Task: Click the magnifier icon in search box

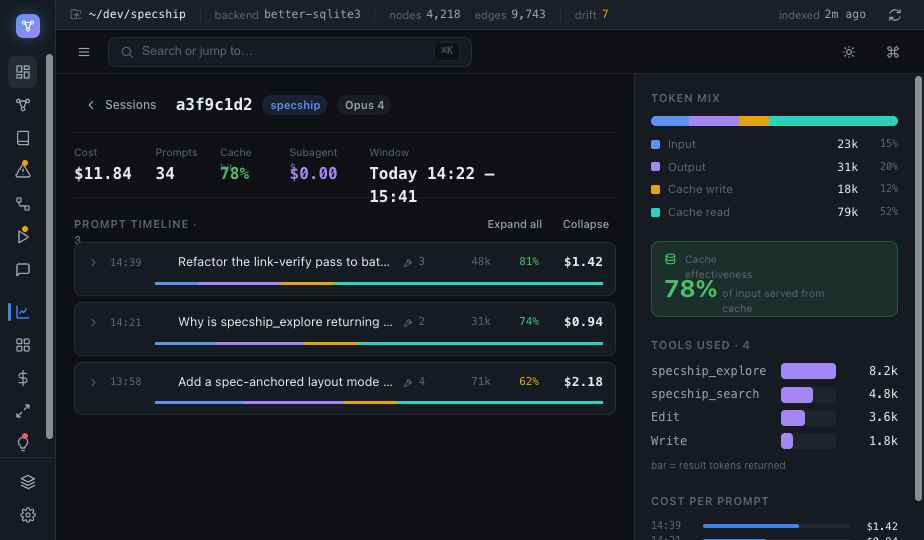Action: [x=127, y=52]
